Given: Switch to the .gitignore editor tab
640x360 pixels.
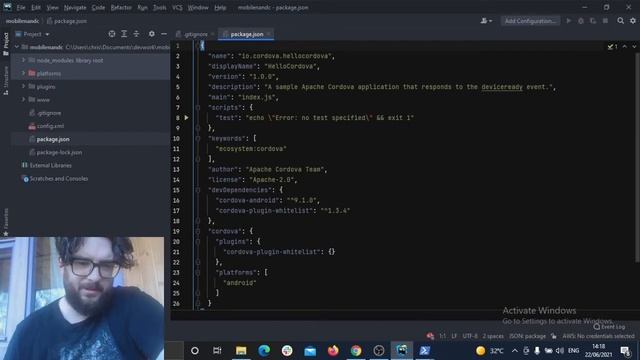Looking at the screenshot, I should (195, 34).
